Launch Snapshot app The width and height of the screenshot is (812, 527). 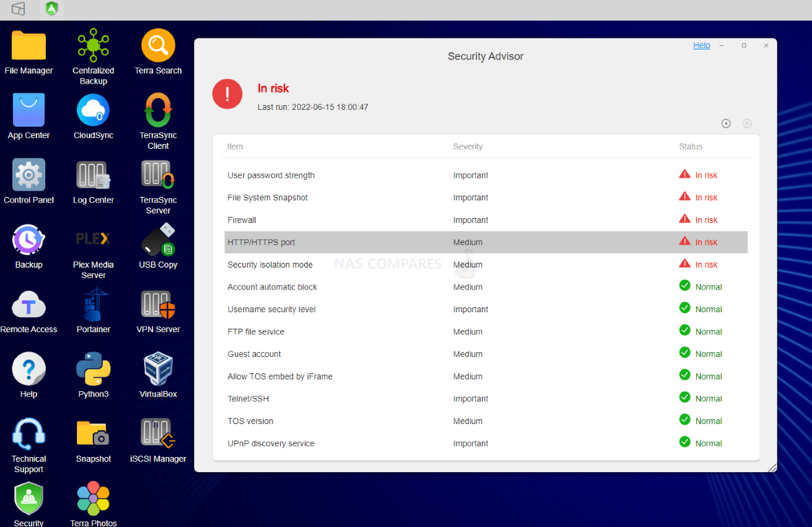pos(93,434)
